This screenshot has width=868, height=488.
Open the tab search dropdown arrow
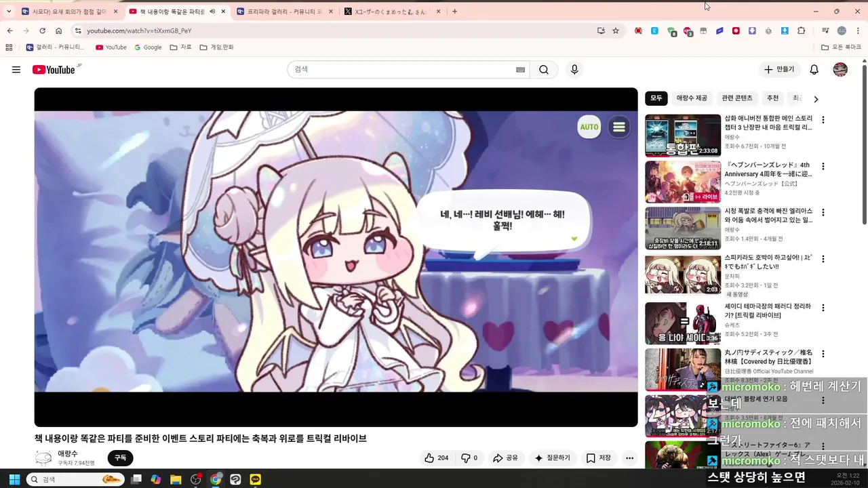tap(9, 12)
